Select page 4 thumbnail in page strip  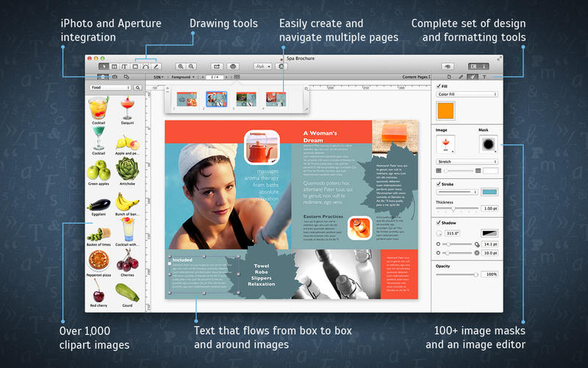coord(276,99)
